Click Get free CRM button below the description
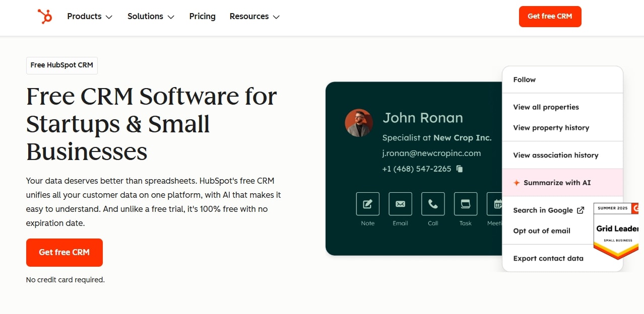644x314 pixels. (x=65, y=253)
